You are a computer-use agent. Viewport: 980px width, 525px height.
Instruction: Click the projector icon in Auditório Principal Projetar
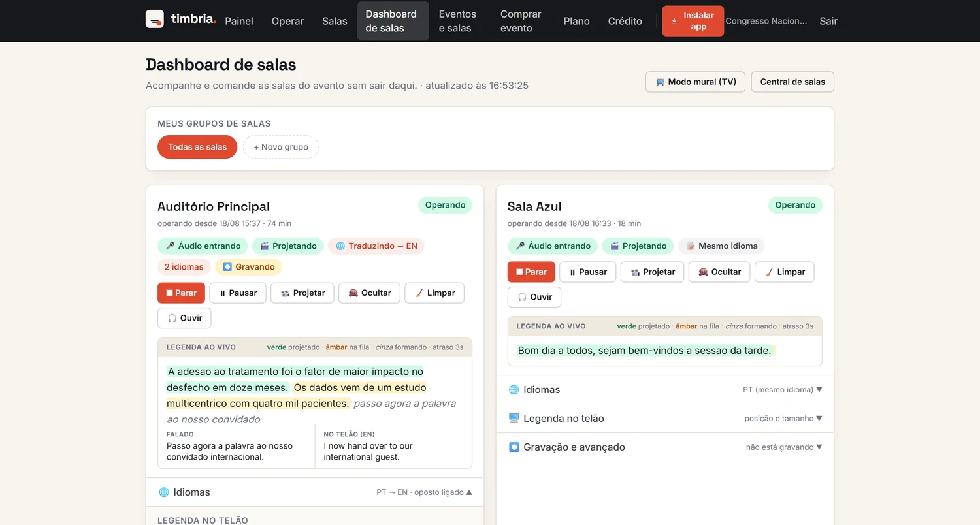click(285, 293)
